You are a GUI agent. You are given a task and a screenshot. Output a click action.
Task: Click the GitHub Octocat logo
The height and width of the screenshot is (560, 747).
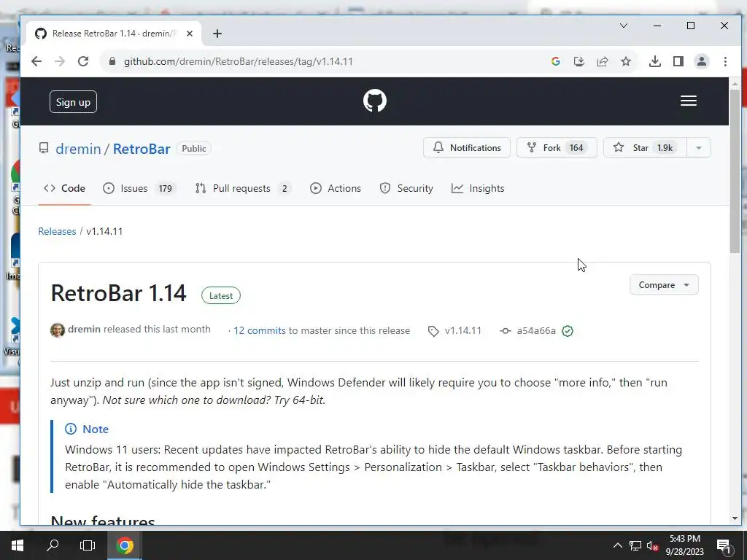[375, 101]
